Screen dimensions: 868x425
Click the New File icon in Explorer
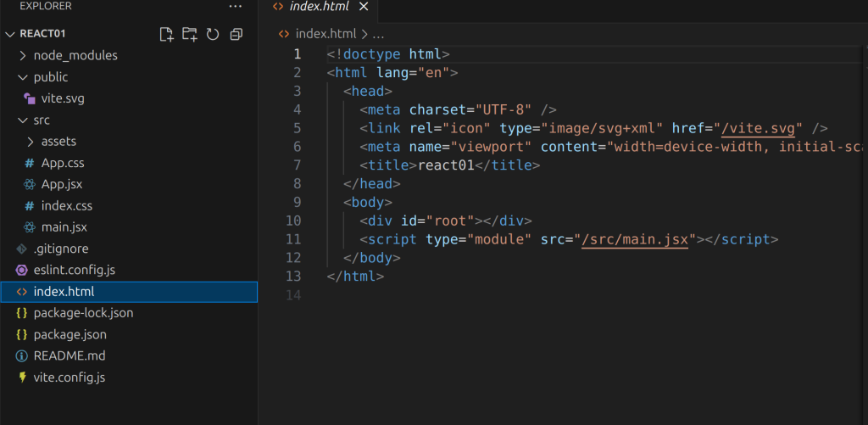tap(167, 34)
